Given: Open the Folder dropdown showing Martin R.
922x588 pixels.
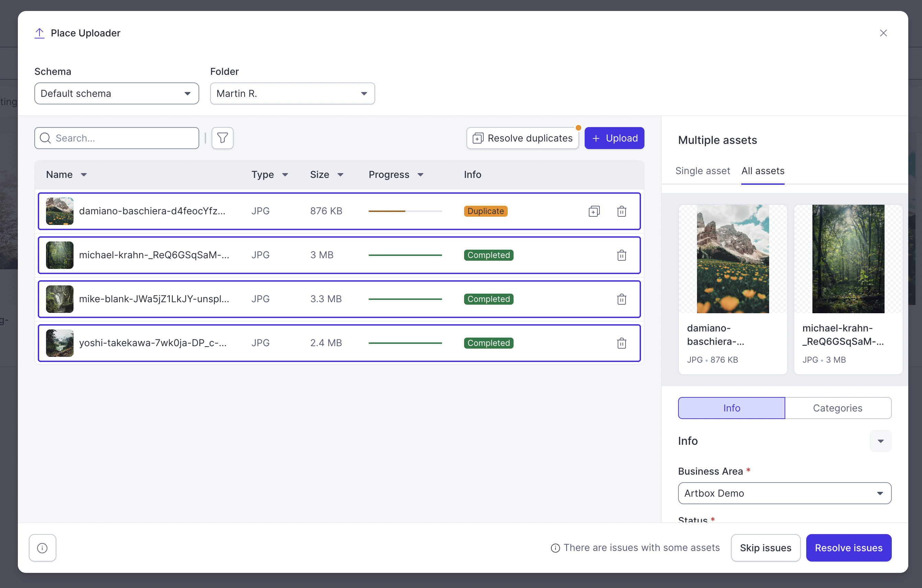Looking at the screenshot, I should tap(293, 93).
